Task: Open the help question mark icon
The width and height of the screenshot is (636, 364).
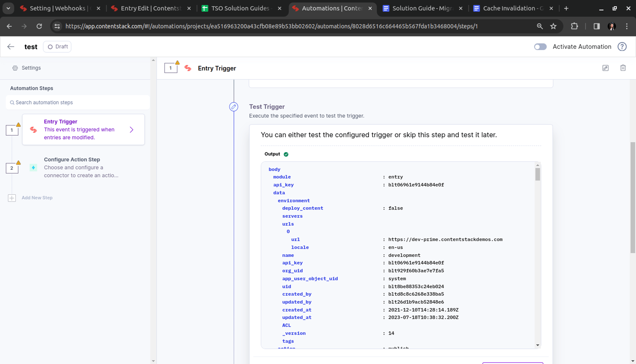Action: pyautogui.click(x=622, y=47)
